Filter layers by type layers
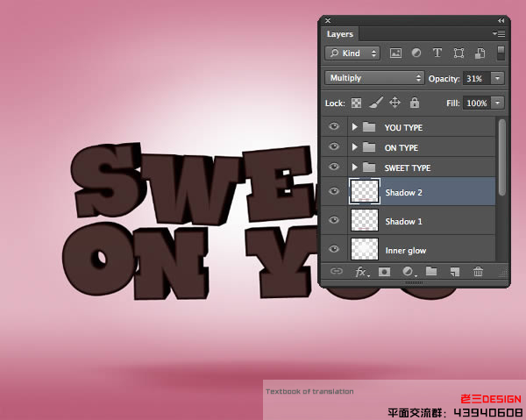This screenshot has width=526, height=420. pyautogui.click(x=437, y=53)
